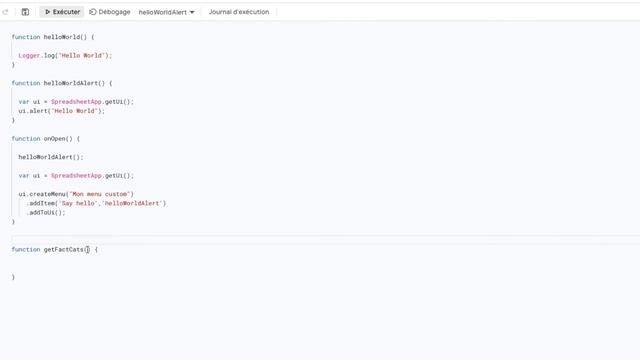
Task: Open the helloWorldAlert function dropdown
Action: click(x=167, y=12)
